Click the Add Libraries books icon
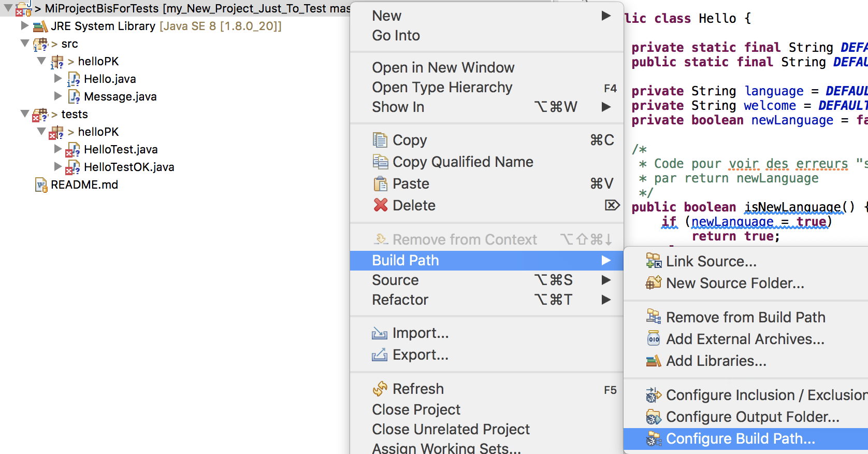The image size is (868, 454). click(654, 361)
